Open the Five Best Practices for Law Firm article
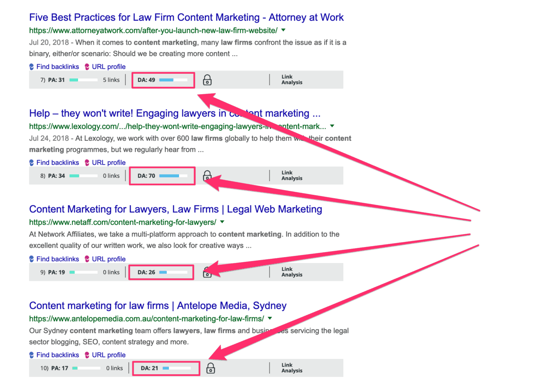 point(186,17)
